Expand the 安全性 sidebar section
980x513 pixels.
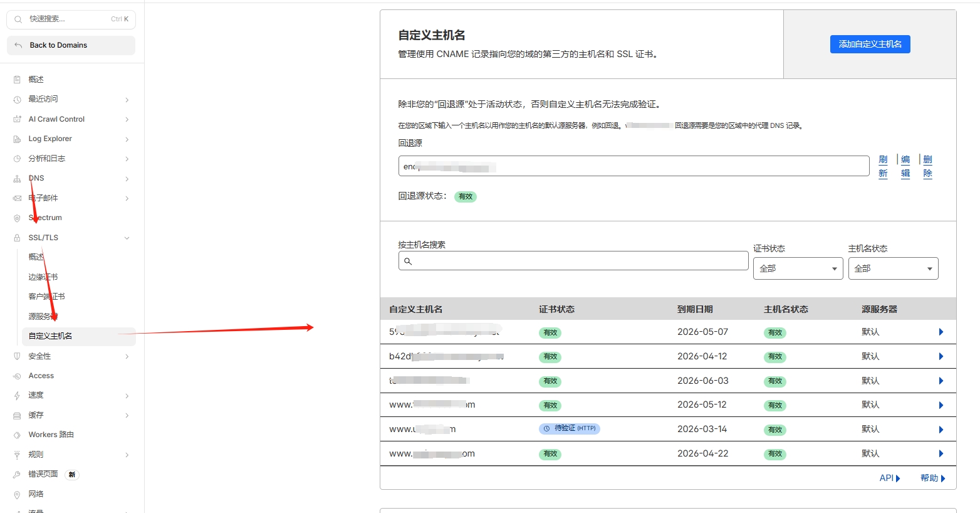tap(127, 356)
